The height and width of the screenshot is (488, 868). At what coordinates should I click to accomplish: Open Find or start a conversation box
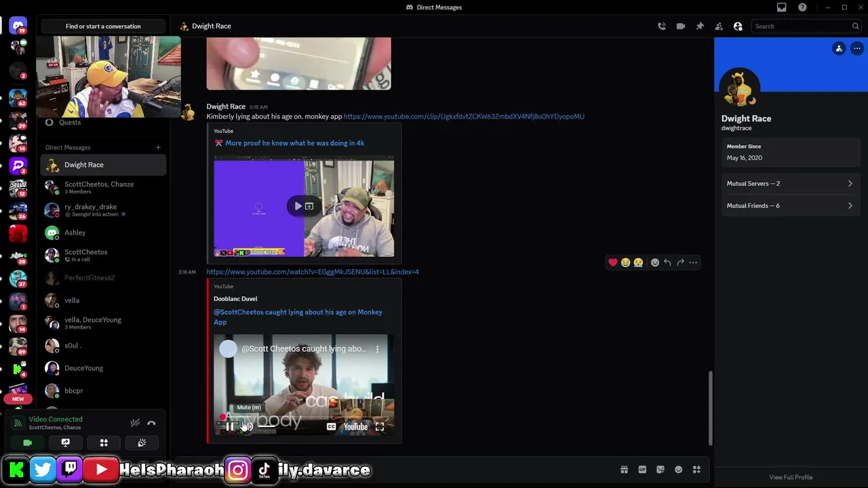point(103,26)
